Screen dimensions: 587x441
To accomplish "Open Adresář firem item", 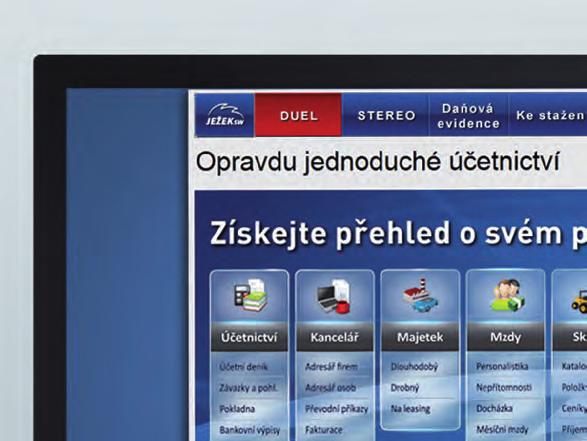I will tap(331, 367).
